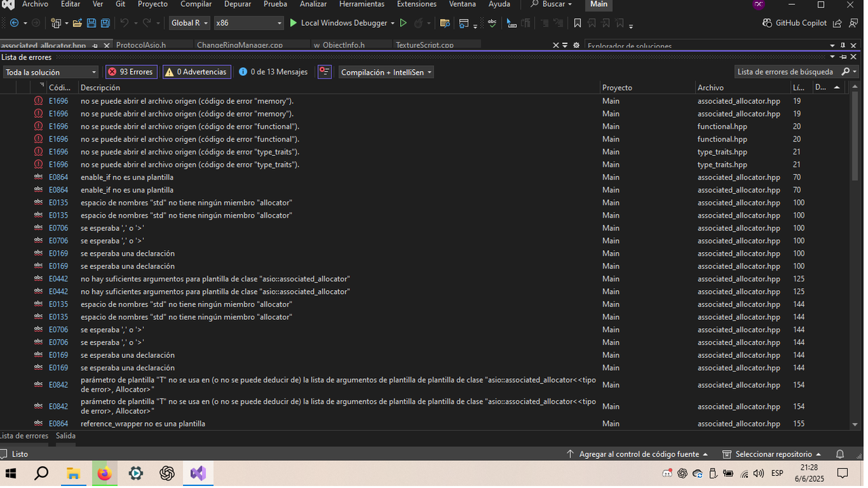Open File Explorer from the taskbar
The width and height of the screenshot is (868, 488).
coord(73,474)
